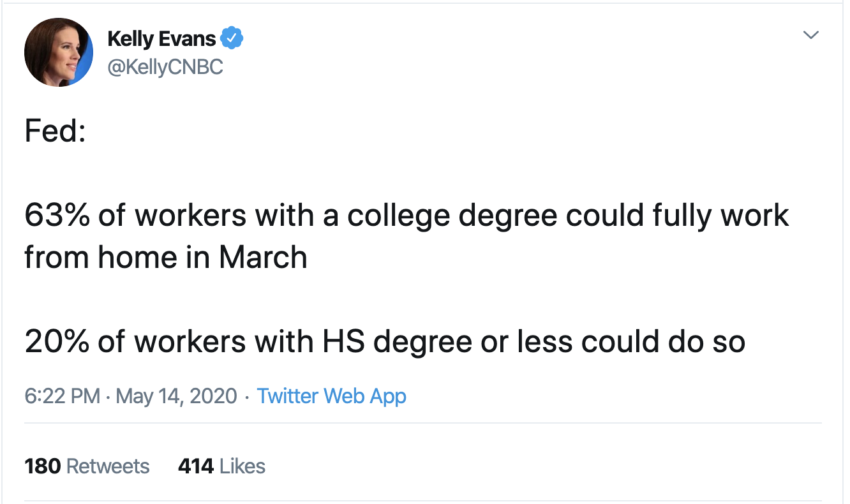Click the May 14, 2020 date
Screen dimensions: 850x504
pyautogui.click(x=176, y=396)
